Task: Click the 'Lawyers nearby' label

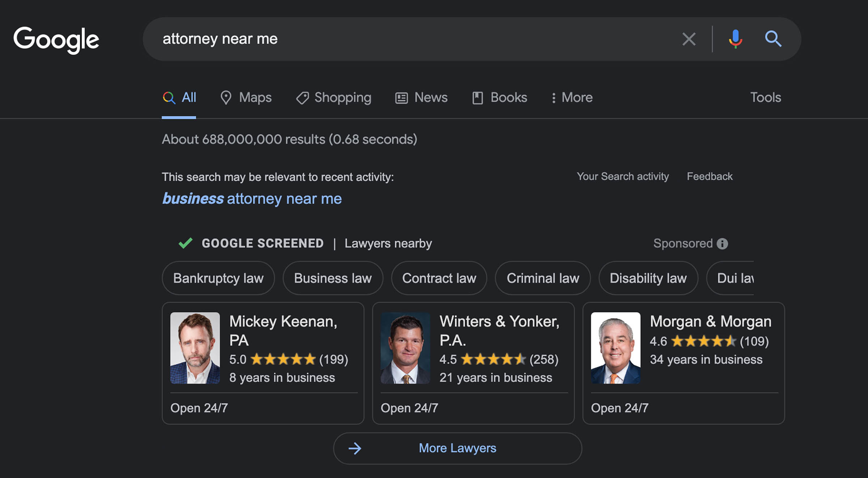Action: pyautogui.click(x=388, y=244)
